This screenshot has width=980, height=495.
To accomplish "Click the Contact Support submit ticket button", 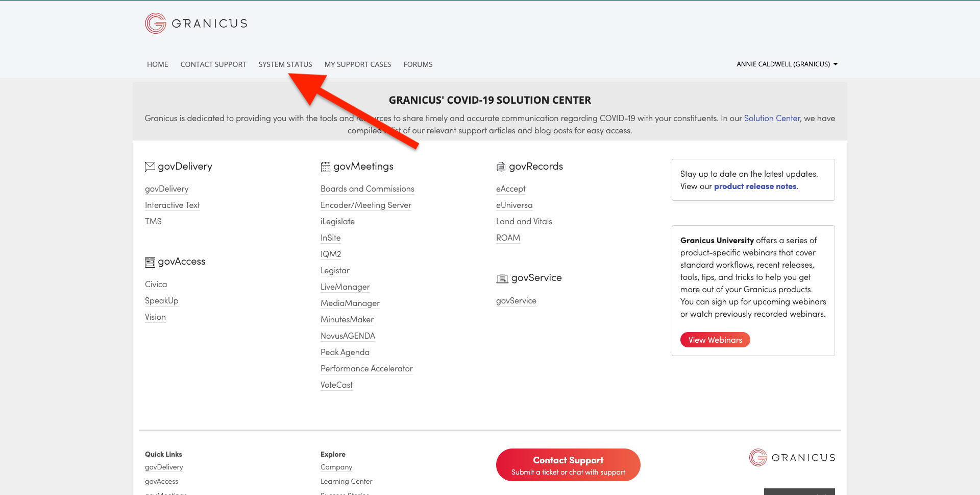I will coord(568,464).
